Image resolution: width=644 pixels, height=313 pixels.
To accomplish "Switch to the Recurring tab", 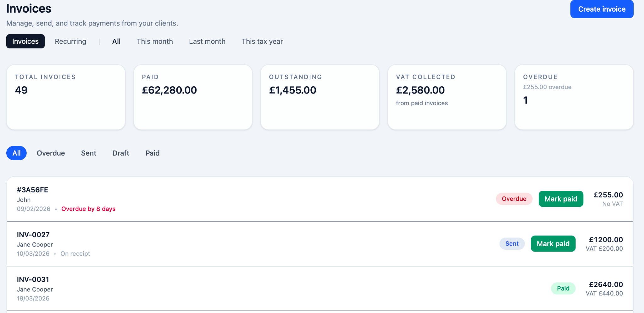I will (x=70, y=41).
